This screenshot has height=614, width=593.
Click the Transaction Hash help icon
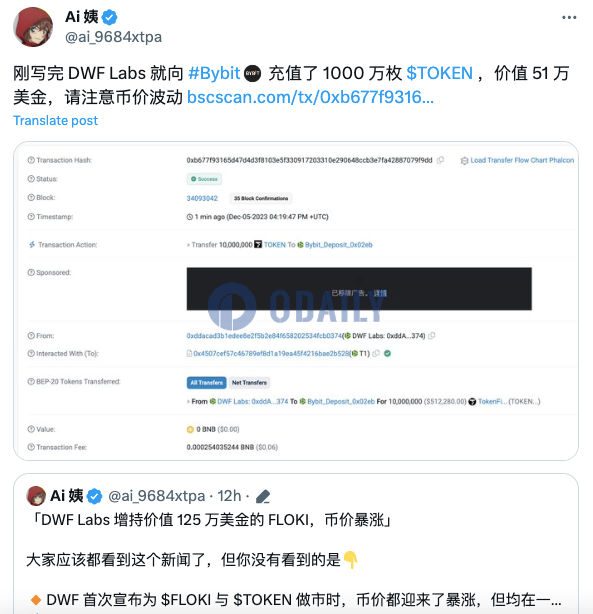click(x=31, y=160)
